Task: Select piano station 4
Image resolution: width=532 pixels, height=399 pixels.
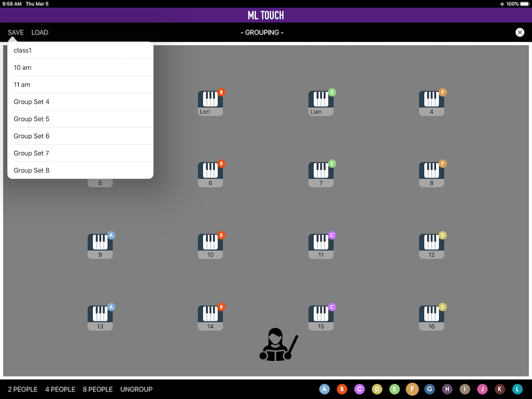Action: coord(431,103)
